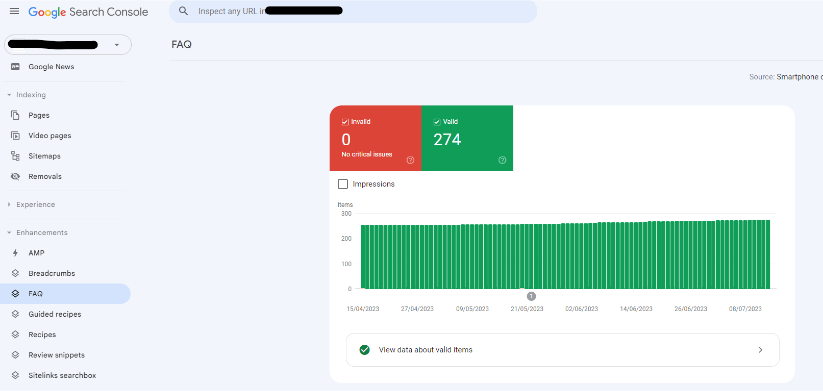Select FAQ in the sidebar
823x391 pixels.
pos(65,294)
